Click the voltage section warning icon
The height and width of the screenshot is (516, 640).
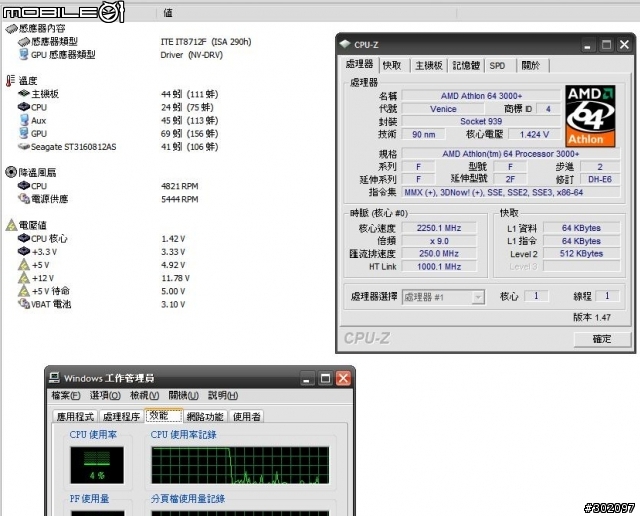[11, 225]
